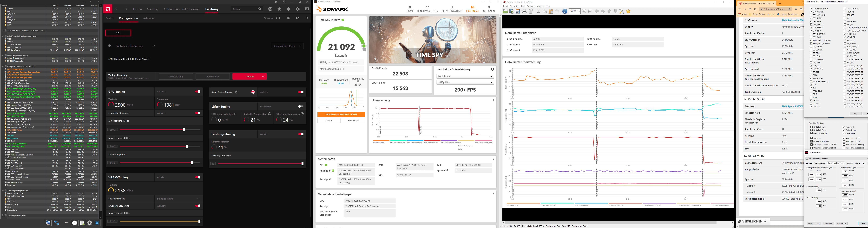This screenshot has height=228, width=868.
Task: Click the Time Spy thumbnail image
Action: click(433, 40)
